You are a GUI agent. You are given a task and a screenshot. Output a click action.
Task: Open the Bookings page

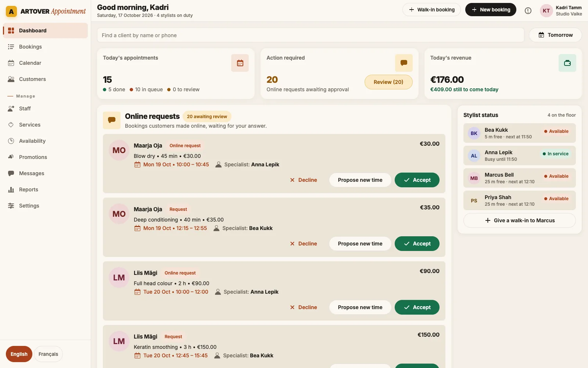(x=45, y=47)
